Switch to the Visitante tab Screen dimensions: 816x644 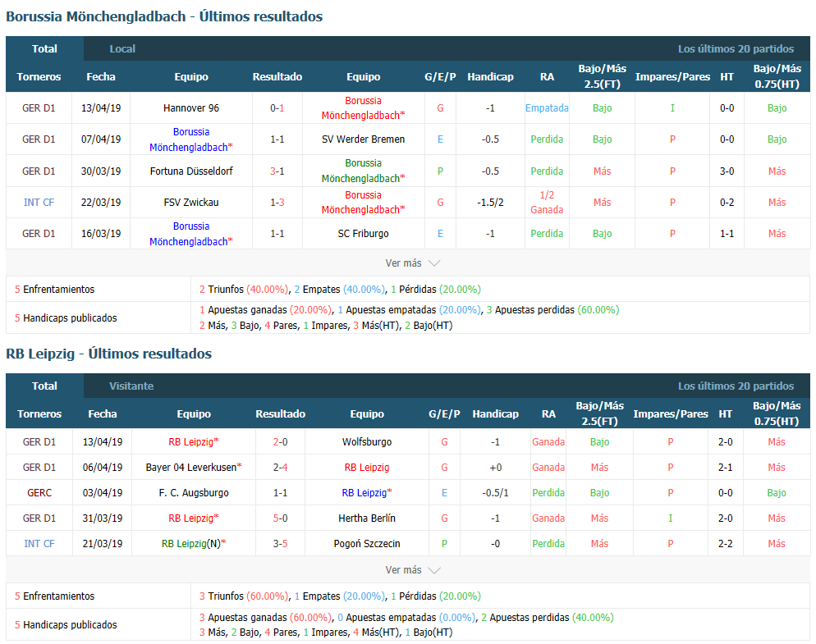coord(131,386)
